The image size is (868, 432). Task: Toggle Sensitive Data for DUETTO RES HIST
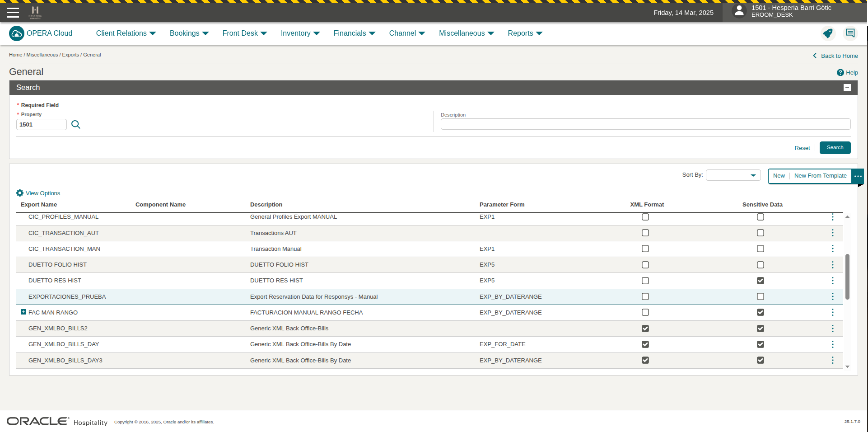pos(760,281)
